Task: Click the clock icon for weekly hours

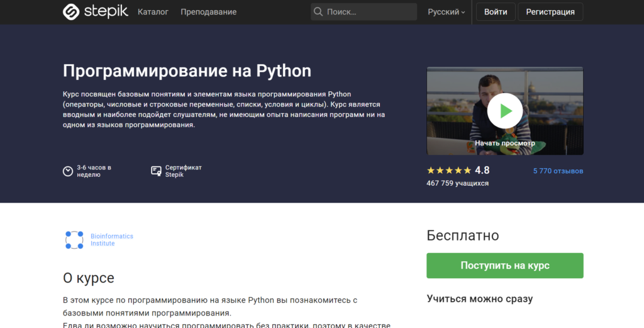Action: tap(68, 171)
